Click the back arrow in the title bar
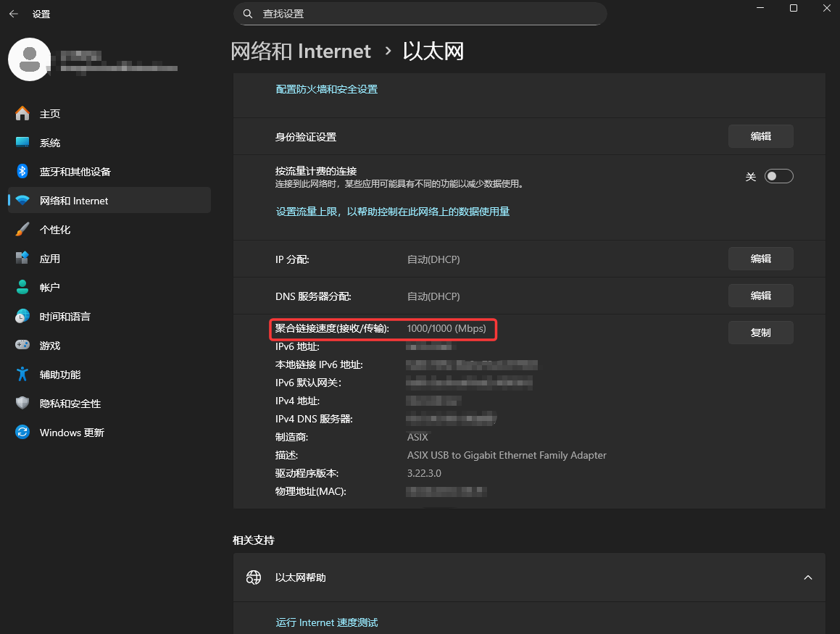840x634 pixels. coord(14,14)
